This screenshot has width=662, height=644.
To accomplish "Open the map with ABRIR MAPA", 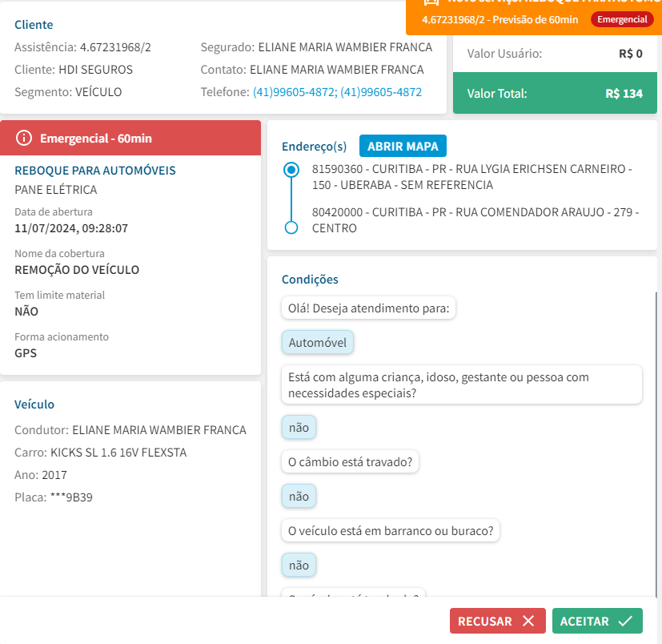I will pyautogui.click(x=403, y=146).
